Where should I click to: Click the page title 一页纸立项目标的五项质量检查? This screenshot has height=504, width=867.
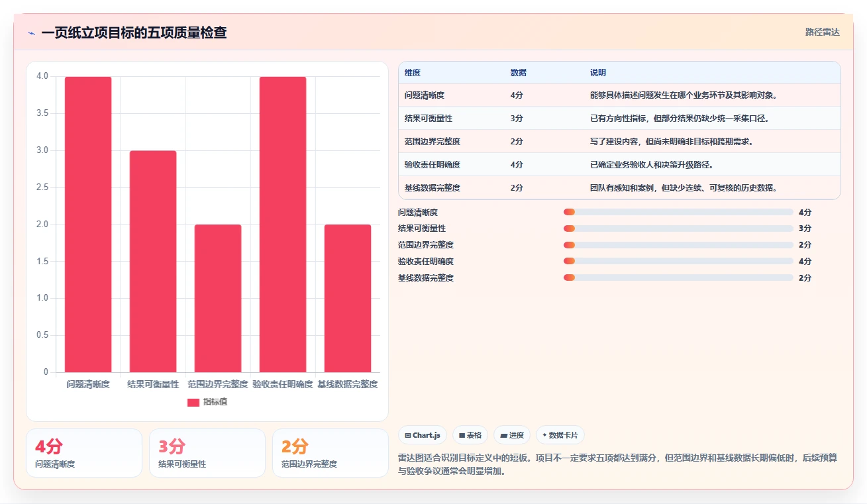pyautogui.click(x=134, y=32)
